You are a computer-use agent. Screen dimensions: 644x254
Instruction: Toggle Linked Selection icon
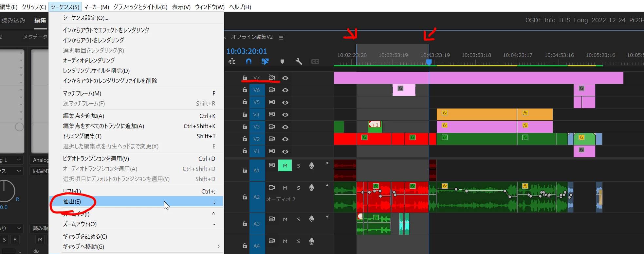tap(265, 61)
